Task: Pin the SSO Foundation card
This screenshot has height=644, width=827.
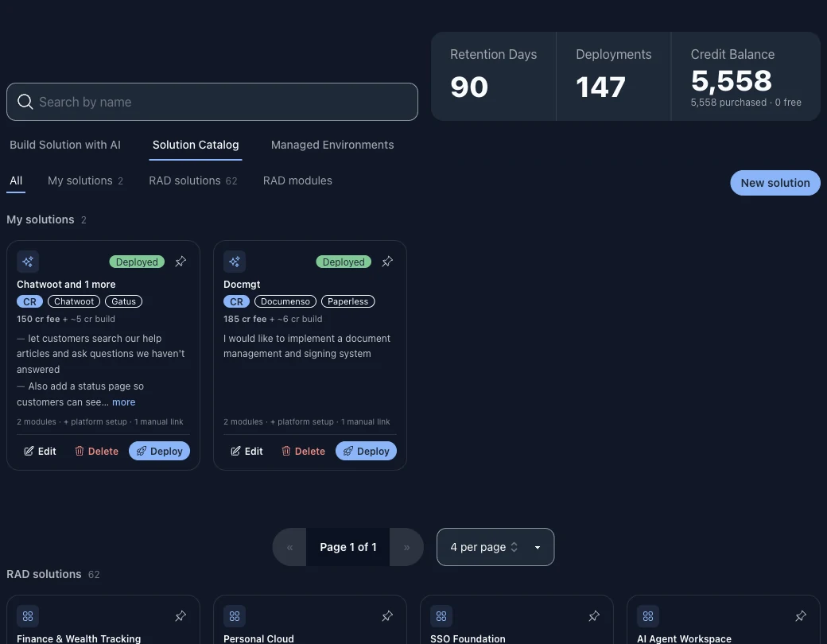Action: [594, 615]
